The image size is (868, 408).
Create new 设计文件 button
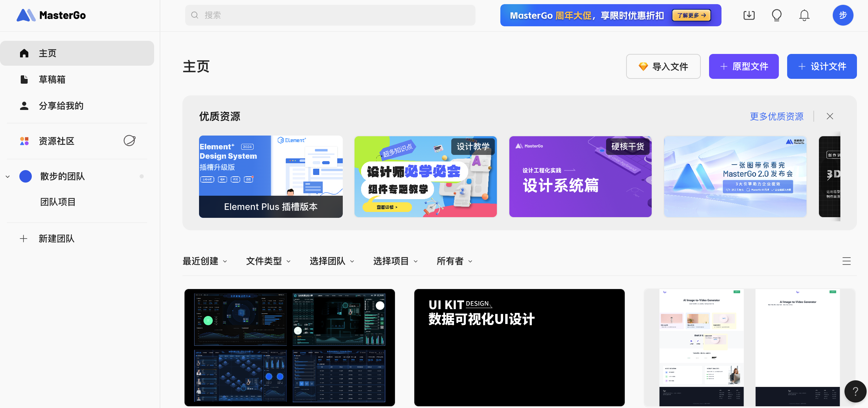tap(822, 66)
